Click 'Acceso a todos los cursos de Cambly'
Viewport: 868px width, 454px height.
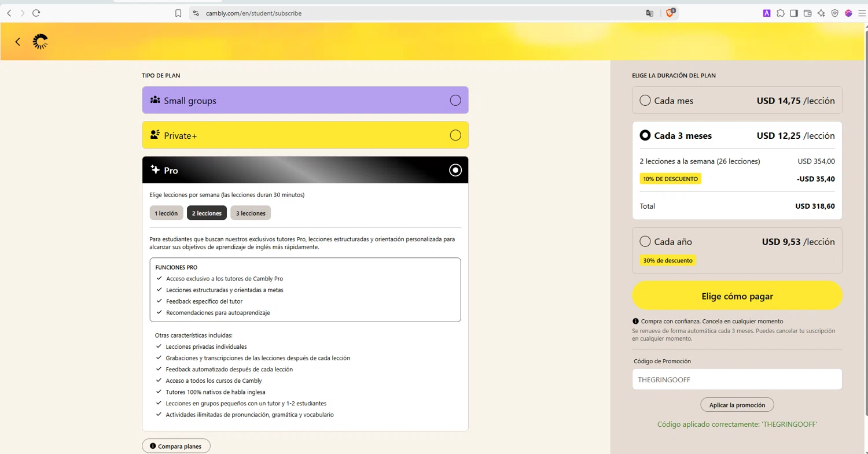(x=214, y=381)
